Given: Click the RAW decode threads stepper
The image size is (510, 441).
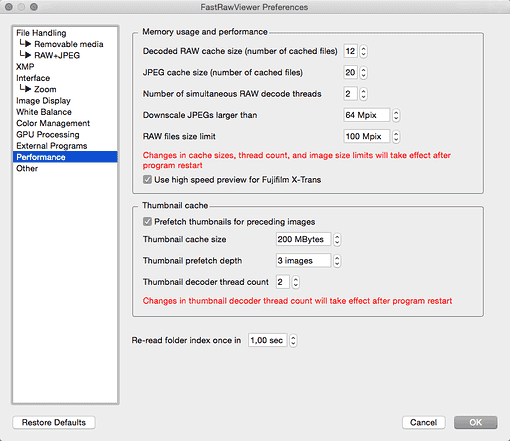Looking at the screenshot, I should (x=363, y=94).
